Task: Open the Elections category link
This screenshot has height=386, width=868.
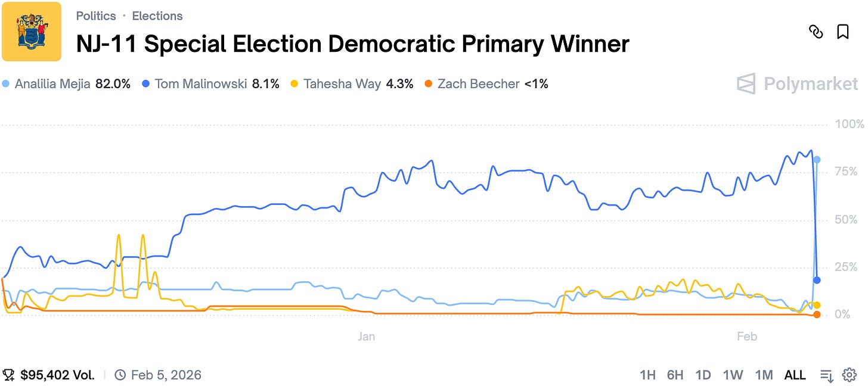Action: [x=157, y=16]
